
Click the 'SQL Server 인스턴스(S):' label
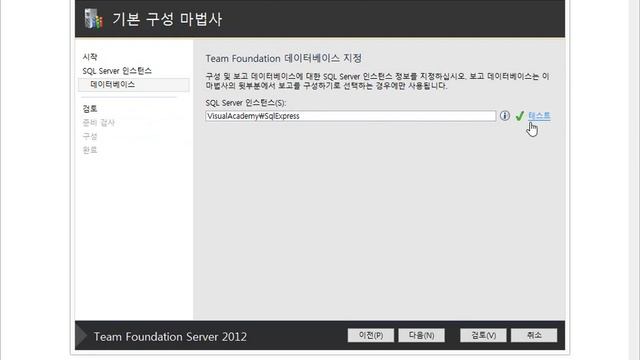[x=246, y=103]
